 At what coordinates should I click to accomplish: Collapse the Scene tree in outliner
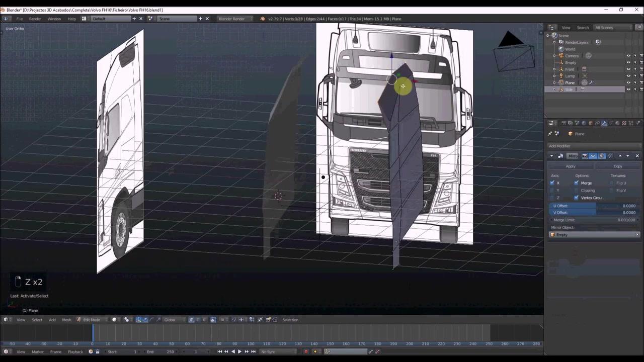point(547,36)
